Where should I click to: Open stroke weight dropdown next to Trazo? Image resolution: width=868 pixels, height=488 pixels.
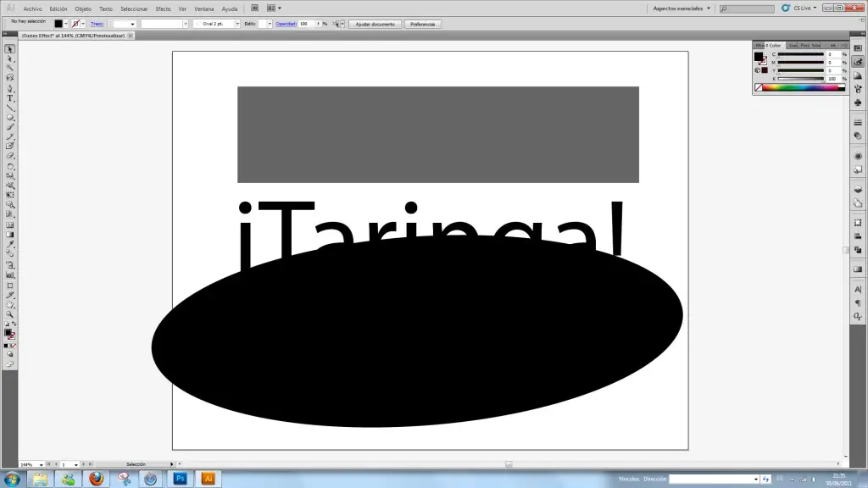coord(132,24)
